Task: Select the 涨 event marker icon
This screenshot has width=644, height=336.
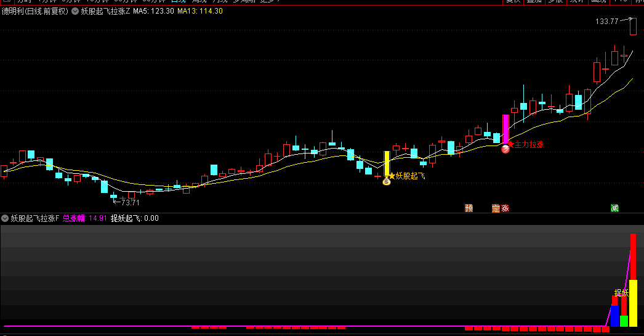Action: click(x=505, y=208)
